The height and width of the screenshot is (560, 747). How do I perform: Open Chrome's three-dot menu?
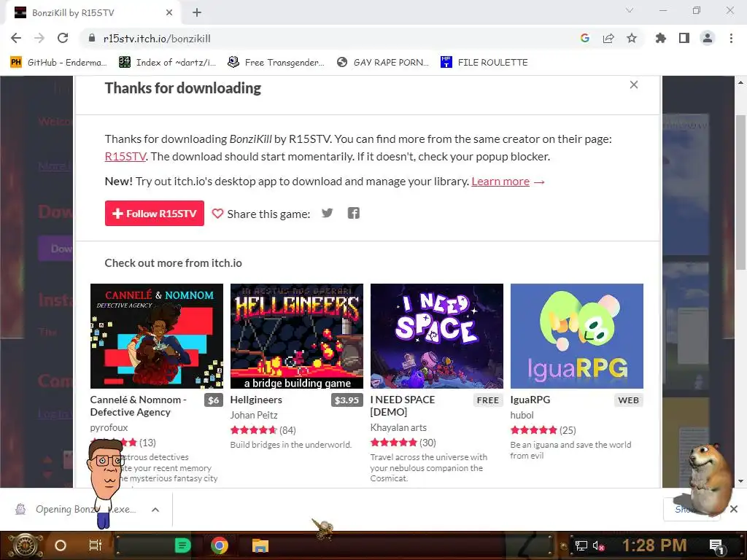pos(731,38)
